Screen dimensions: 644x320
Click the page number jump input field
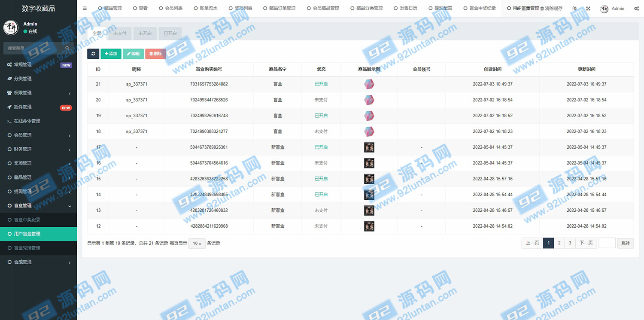point(607,243)
